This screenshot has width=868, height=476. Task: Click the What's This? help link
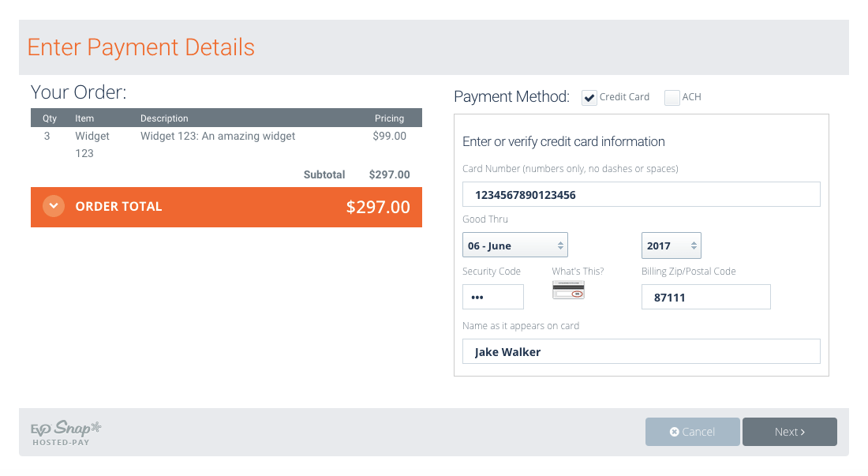[578, 272]
